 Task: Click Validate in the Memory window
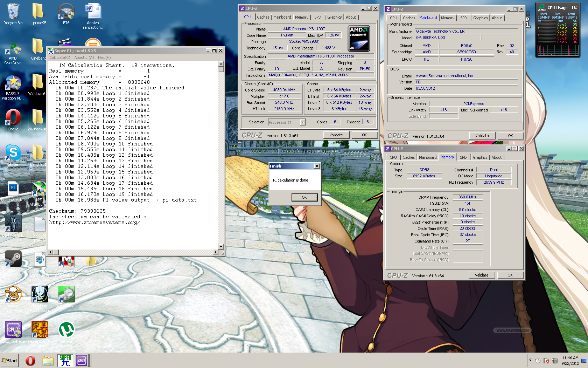pyautogui.click(x=482, y=275)
